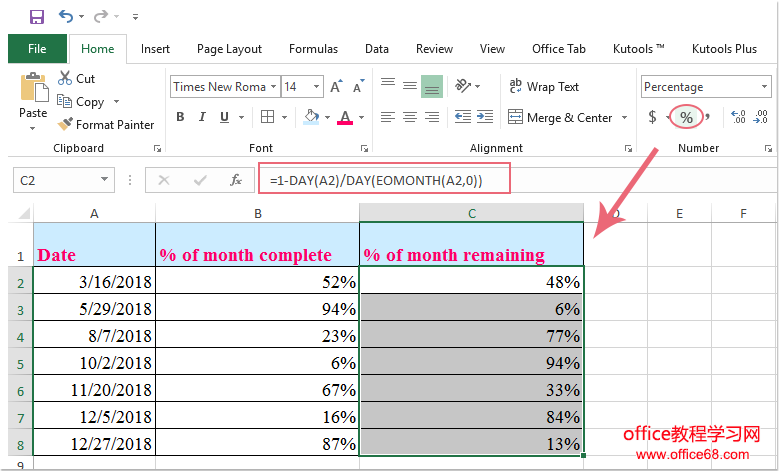Select the highlighted Bottom Align icon
Viewport: 779px width, 471px height.
click(x=432, y=86)
